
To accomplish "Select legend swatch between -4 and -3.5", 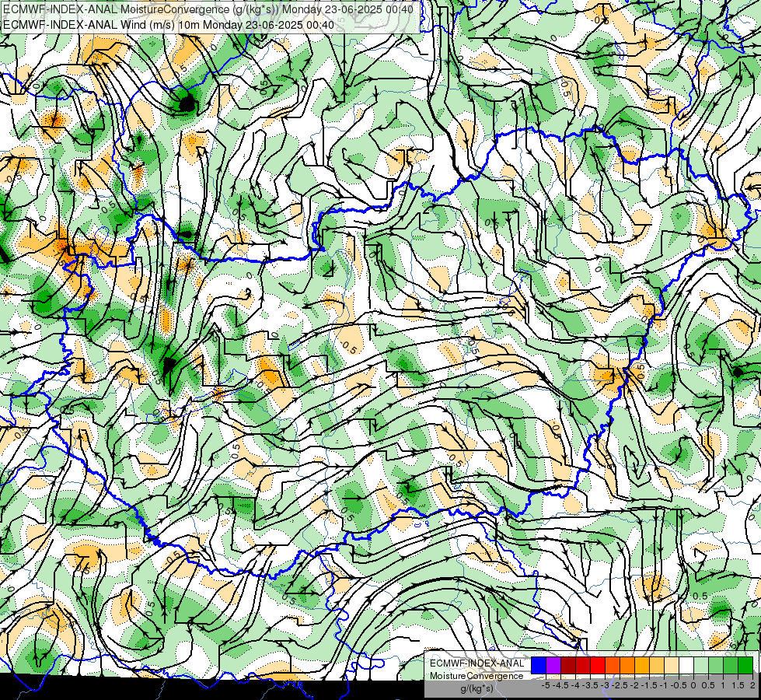I will (x=583, y=665).
